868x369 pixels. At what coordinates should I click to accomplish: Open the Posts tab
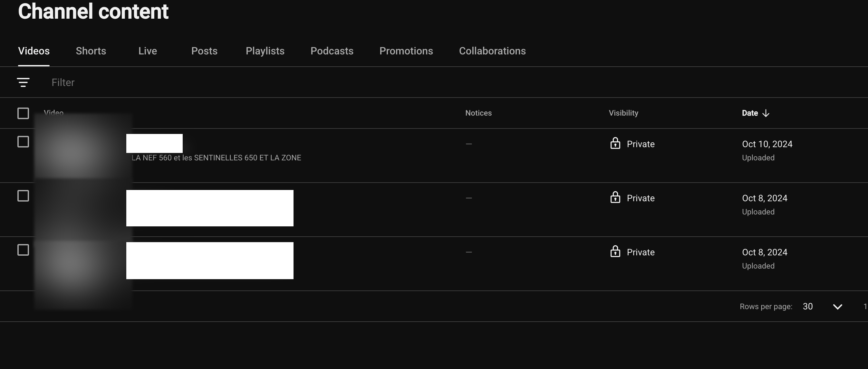[x=204, y=51]
